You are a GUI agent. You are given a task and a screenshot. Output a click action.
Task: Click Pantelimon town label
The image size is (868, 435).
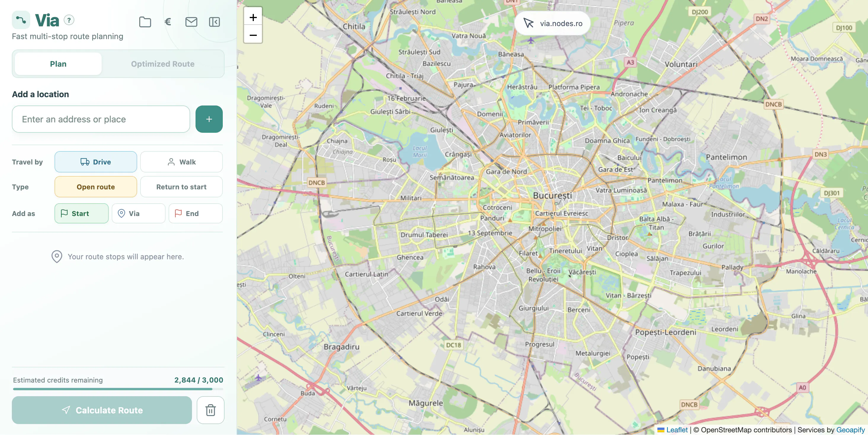[726, 157]
